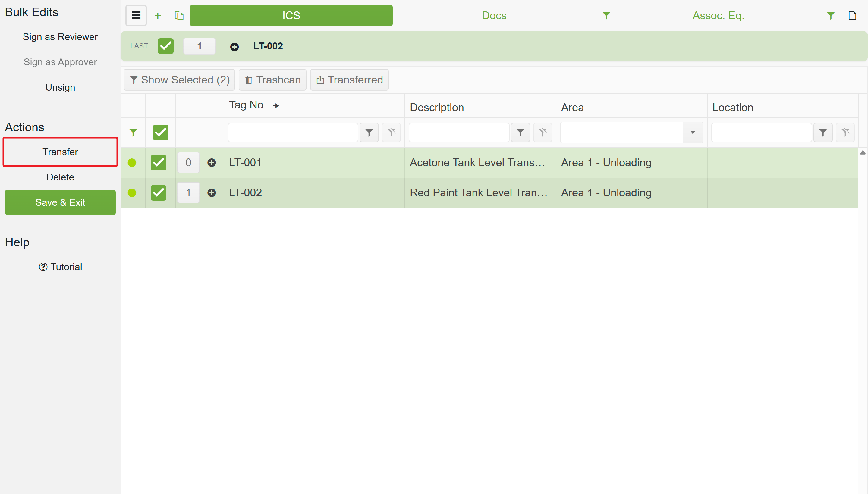Click plus circle icon in LT-002 table row

pos(212,193)
